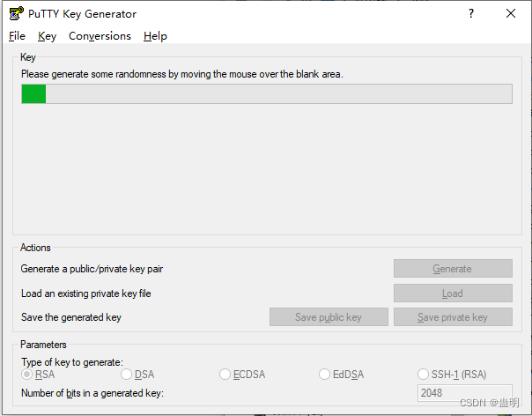Click the number of bits field showing 2048
This screenshot has width=532, height=416.
(465, 393)
